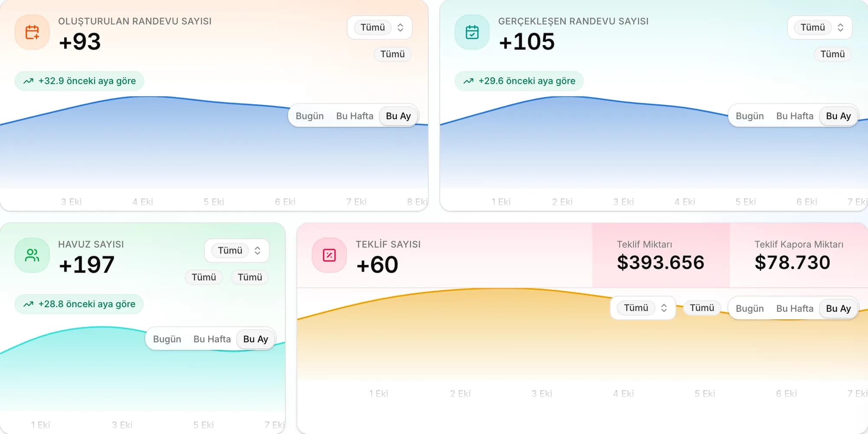Image resolution: width=868 pixels, height=434 pixels.
Task: Click the Tümü tag below Oluşturulan Randevu dropdown
Action: (x=392, y=54)
